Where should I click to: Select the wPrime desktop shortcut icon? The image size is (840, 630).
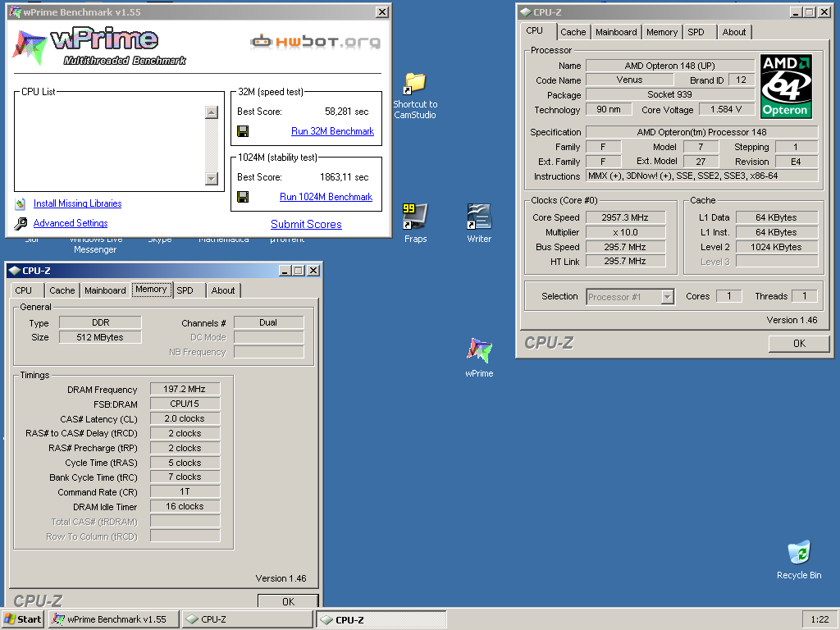tap(479, 350)
